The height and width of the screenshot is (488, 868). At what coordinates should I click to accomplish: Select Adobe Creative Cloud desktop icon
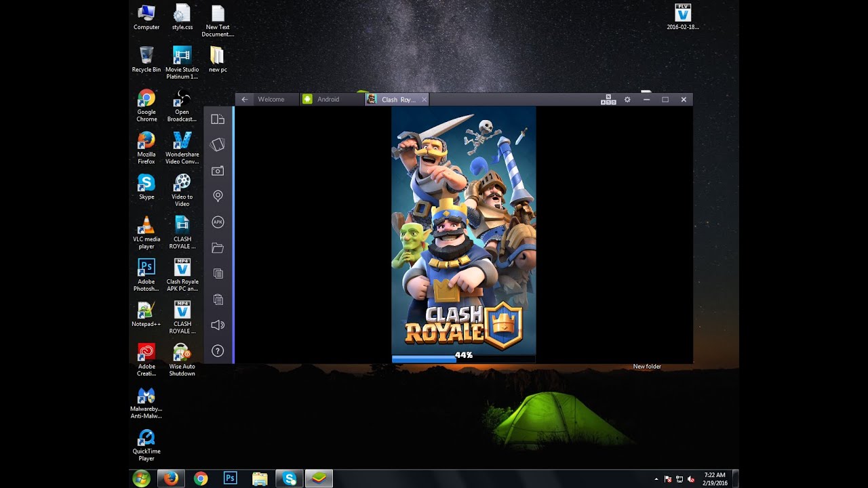pos(146,360)
